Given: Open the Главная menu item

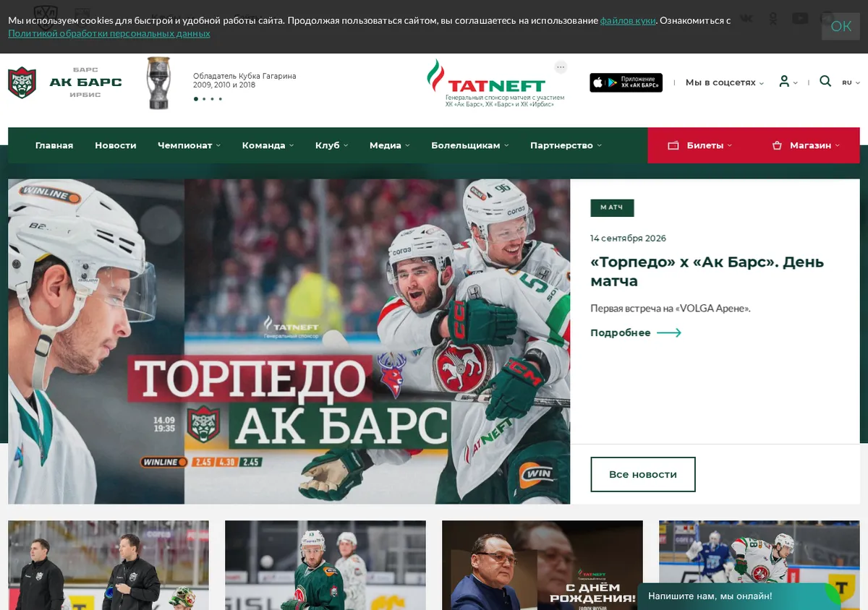Looking at the screenshot, I should pos(54,145).
